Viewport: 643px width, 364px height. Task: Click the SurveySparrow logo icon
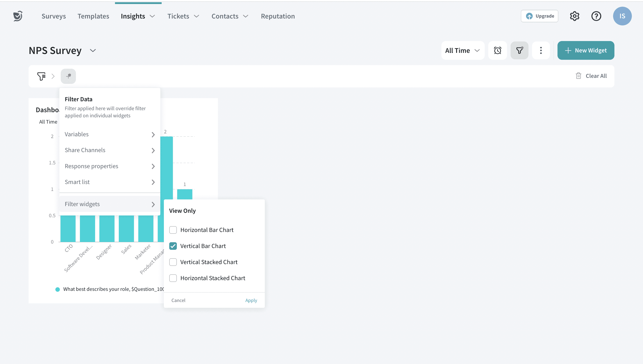point(18,16)
